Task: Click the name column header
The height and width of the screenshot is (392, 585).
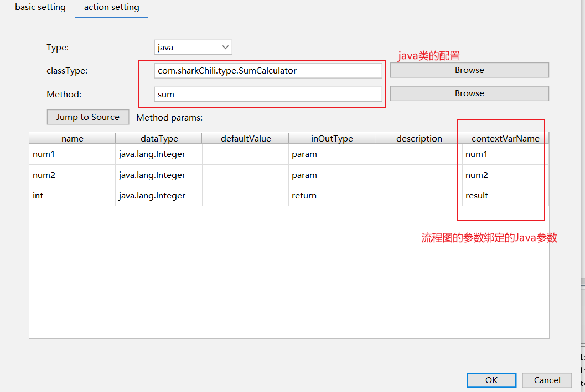Action: [73, 138]
